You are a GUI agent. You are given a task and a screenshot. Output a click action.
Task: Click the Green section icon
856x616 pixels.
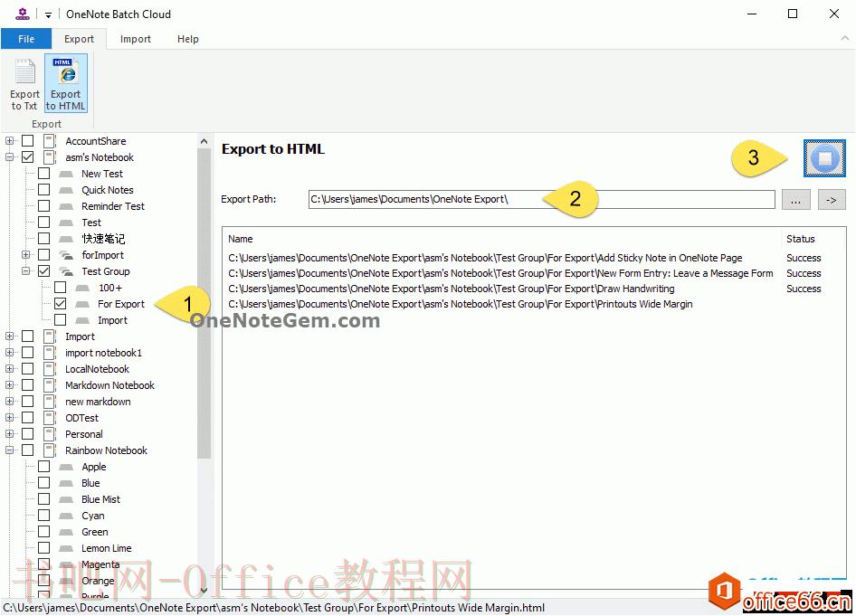(x=66, y=532)
